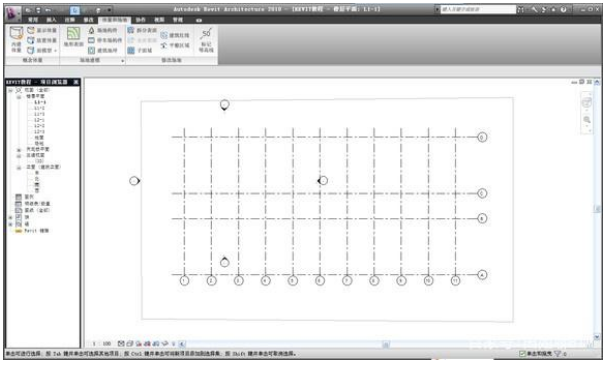This screenshot has width=612, height=365.
Task: Open the Collaborate ribbon tab
Action: 141,20
